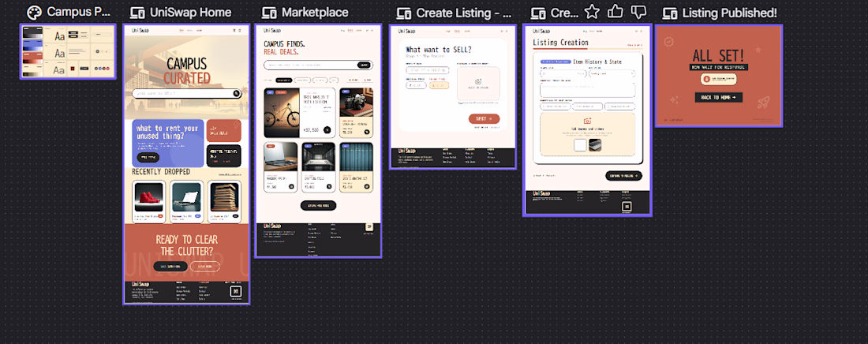Open the stacked books product card

[224, 202]
